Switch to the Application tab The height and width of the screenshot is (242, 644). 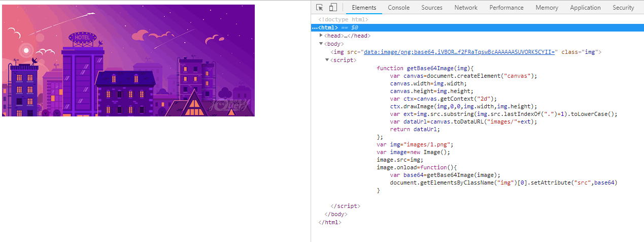click(x=585, y=8)
